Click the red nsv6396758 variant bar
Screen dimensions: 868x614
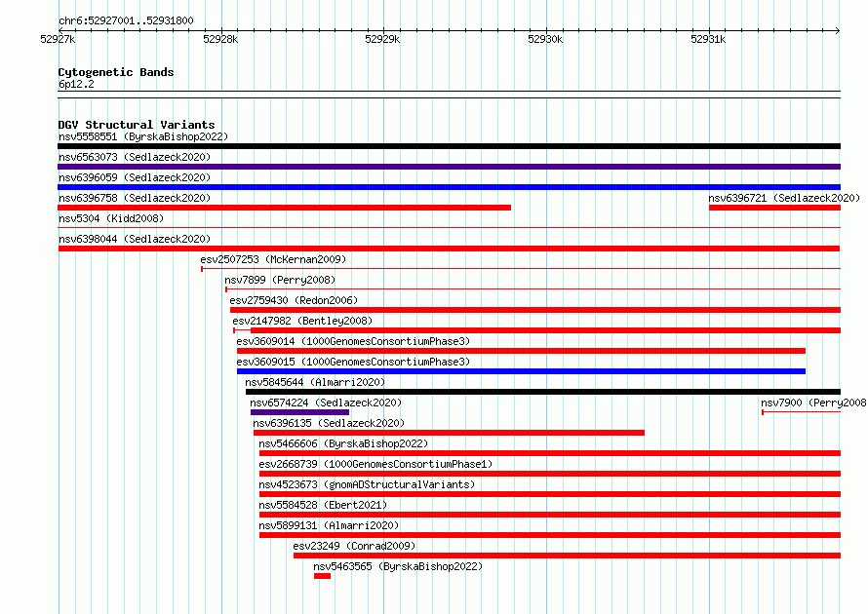(x=284, y=208)
